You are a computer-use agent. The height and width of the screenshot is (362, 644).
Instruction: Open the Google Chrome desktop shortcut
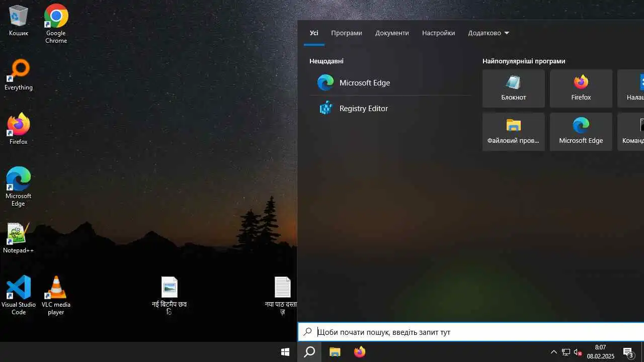click(56, 23)
